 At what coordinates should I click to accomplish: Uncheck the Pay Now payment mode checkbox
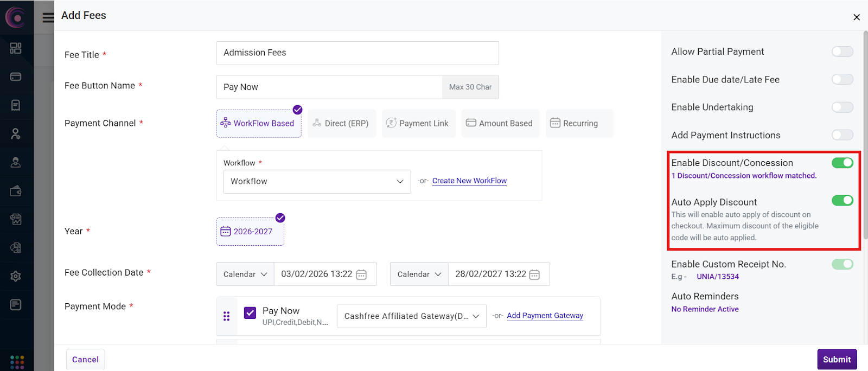pos(250,313)
